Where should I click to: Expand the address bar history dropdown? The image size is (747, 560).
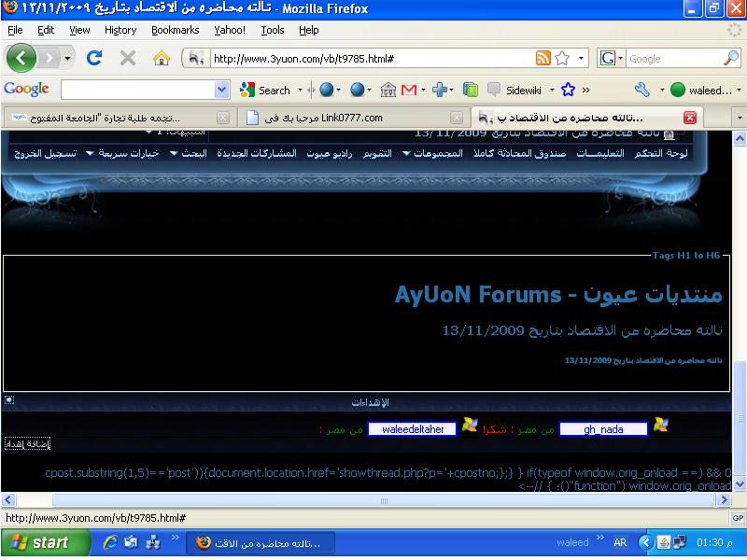582,58
